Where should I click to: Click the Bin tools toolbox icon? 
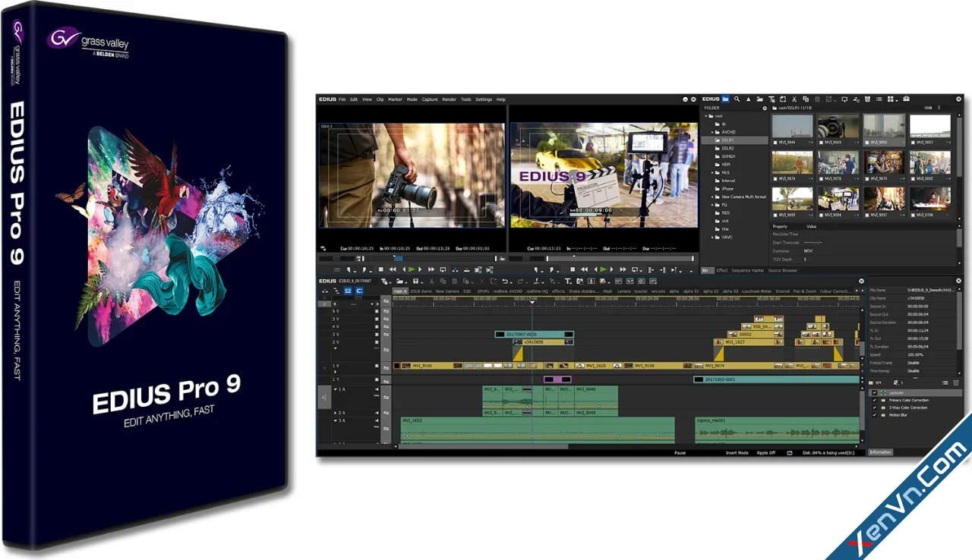coord(906,99)
